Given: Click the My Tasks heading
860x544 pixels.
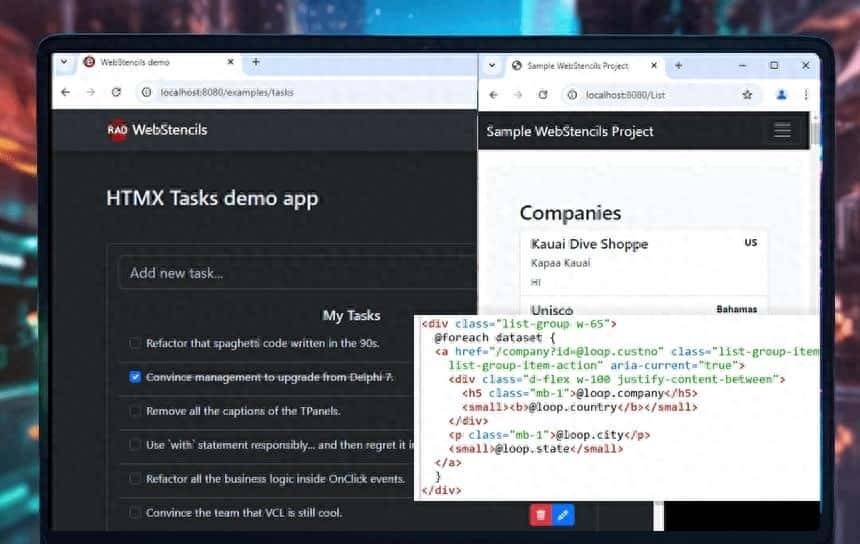Looking at the screenshot, I should [x=352, y=315].
